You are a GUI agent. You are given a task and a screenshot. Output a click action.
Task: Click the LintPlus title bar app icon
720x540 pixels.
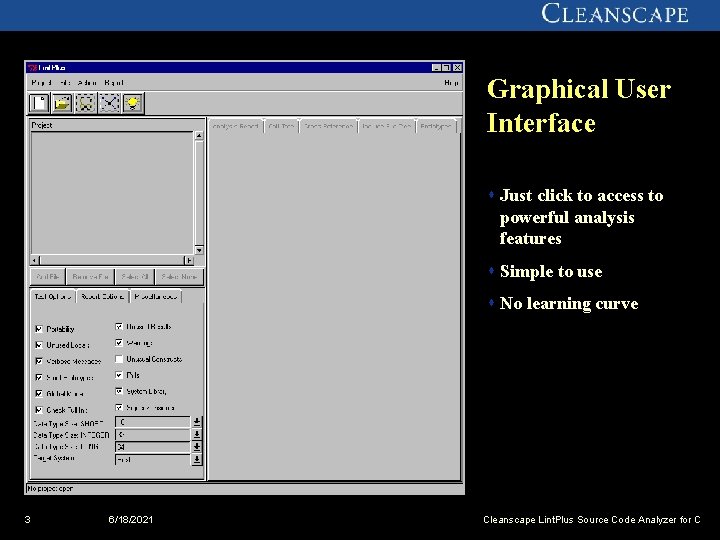click(x=32, y=68)
